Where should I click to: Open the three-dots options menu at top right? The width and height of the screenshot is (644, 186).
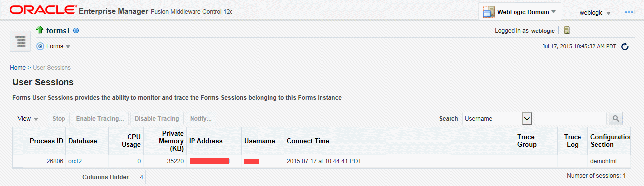629,12
